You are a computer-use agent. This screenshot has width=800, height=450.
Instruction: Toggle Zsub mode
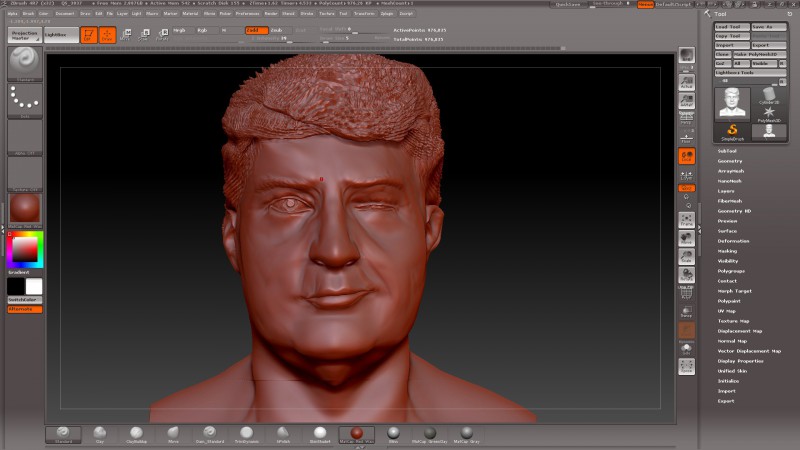point(278,30)
